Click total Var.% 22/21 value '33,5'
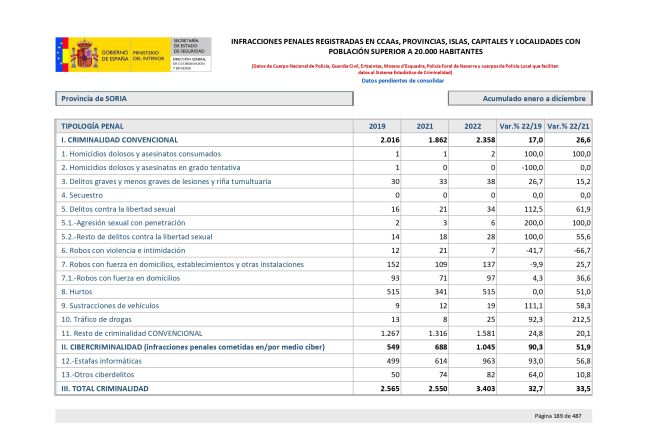This screenshot has height=424, width=650. click(583, 389)
